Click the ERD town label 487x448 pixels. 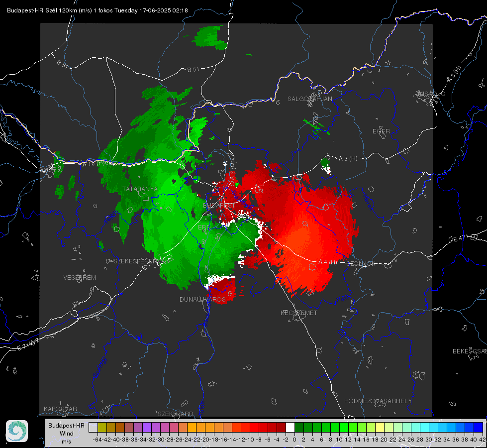pos(204,227)
